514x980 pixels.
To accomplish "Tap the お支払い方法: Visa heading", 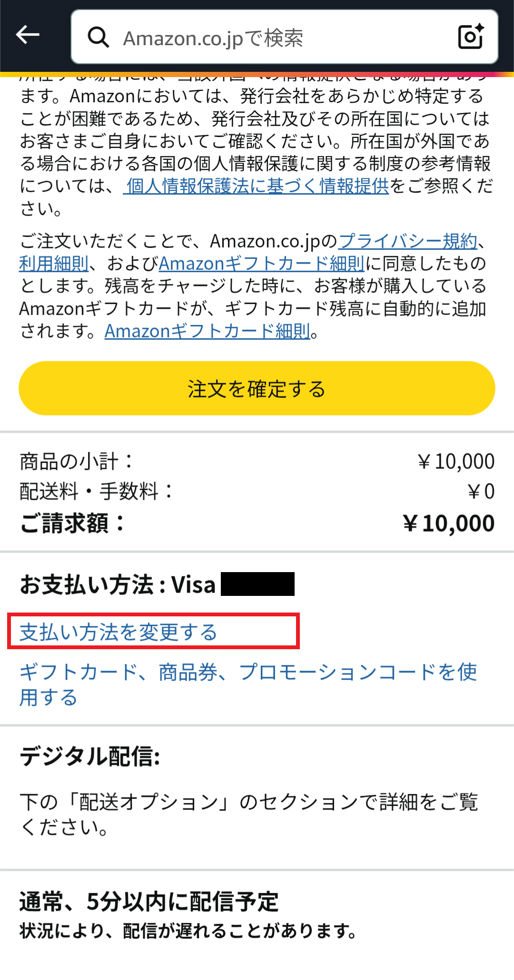I will pyautogui.click(x=118, y=584).
